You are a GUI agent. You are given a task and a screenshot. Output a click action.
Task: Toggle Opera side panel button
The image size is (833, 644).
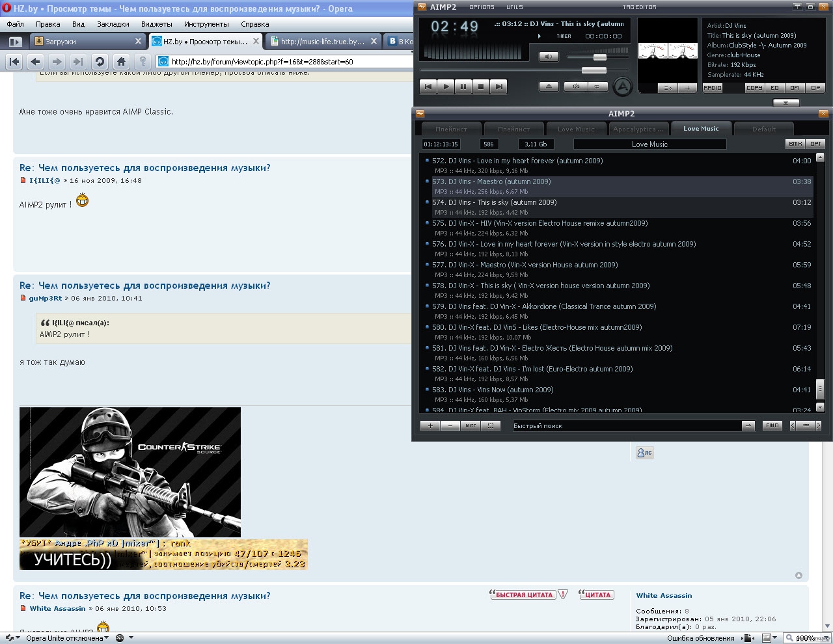(14, 41)
